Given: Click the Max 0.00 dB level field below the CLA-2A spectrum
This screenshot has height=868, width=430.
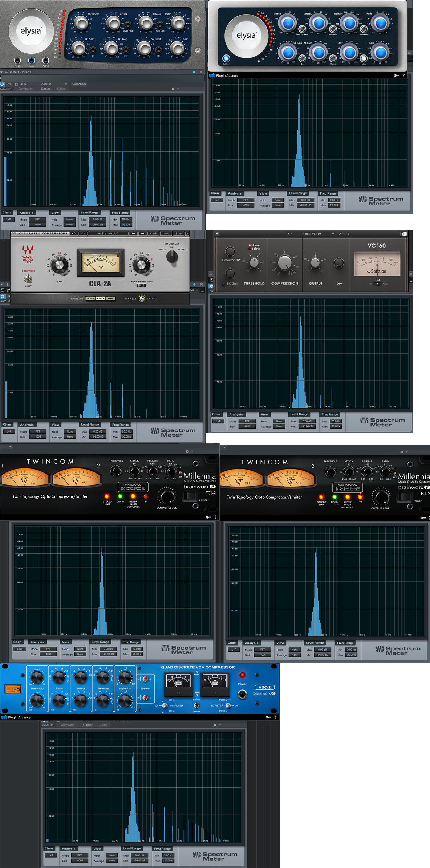Looking at the screenshot, I should click(x=97, y=431).
